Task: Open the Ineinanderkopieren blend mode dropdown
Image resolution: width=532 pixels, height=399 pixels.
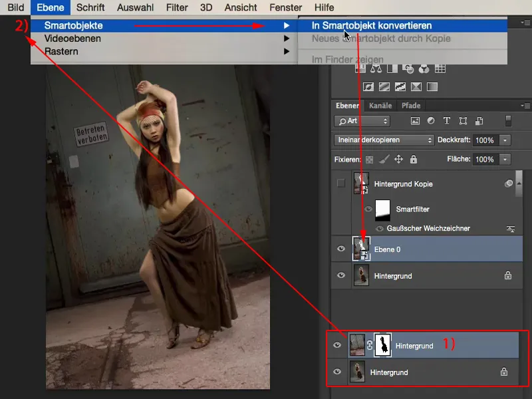Action: [384, 140]
